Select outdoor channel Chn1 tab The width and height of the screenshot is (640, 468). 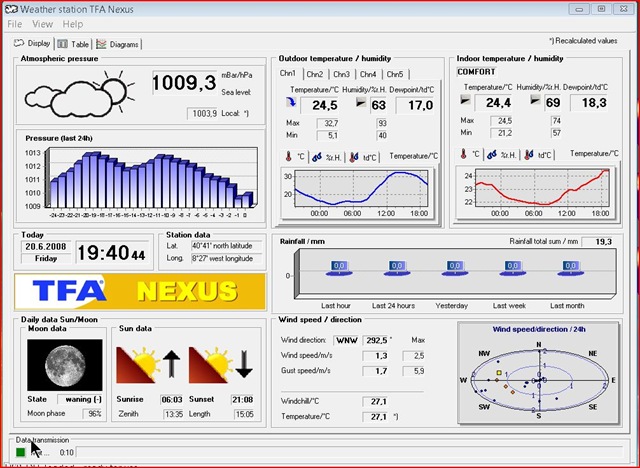[287, 73]
